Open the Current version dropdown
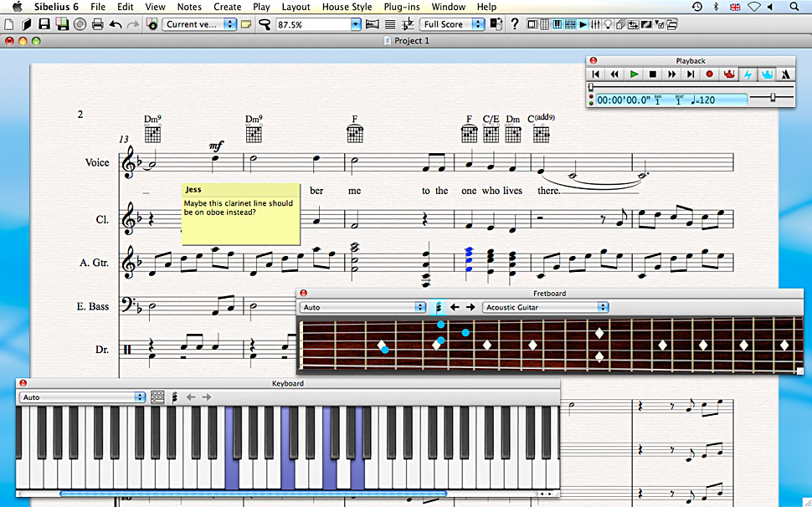 point(199,24)
